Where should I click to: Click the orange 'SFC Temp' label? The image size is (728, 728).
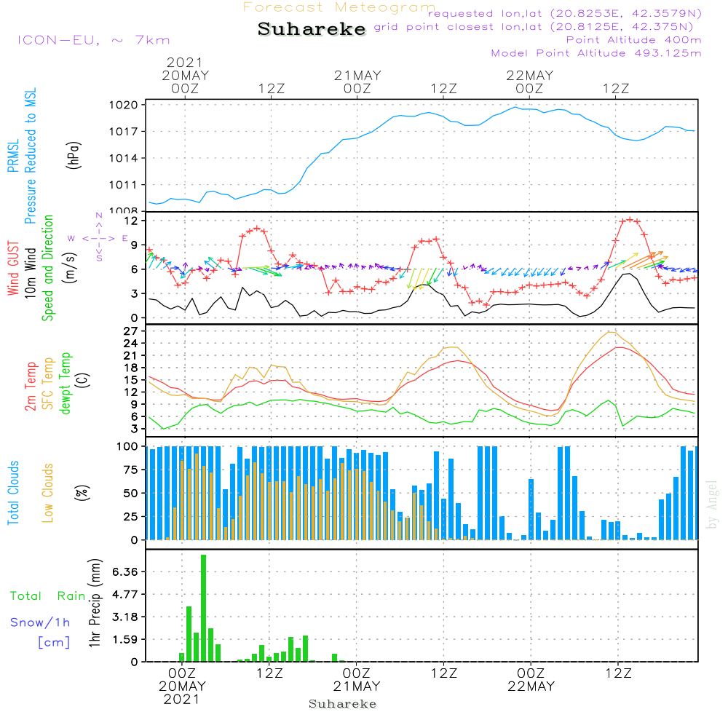pyautogui.click(x=48, y=383)
